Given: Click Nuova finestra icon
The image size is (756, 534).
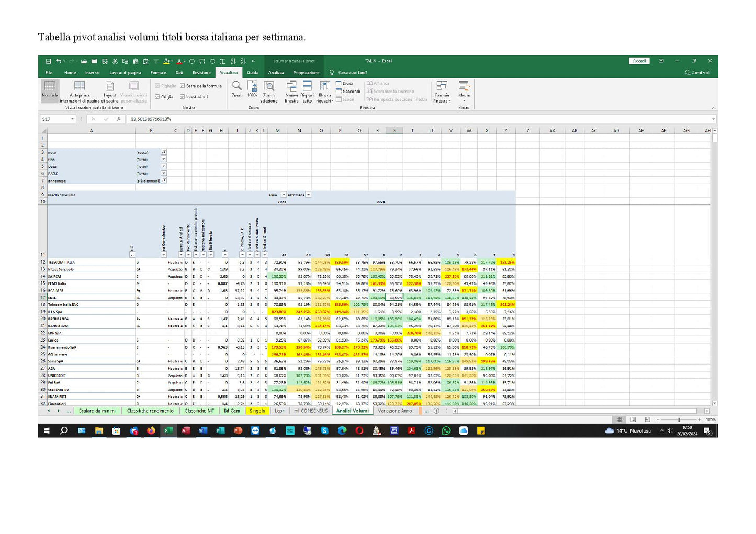Looking at the screenshot, I should click(291, 92).
